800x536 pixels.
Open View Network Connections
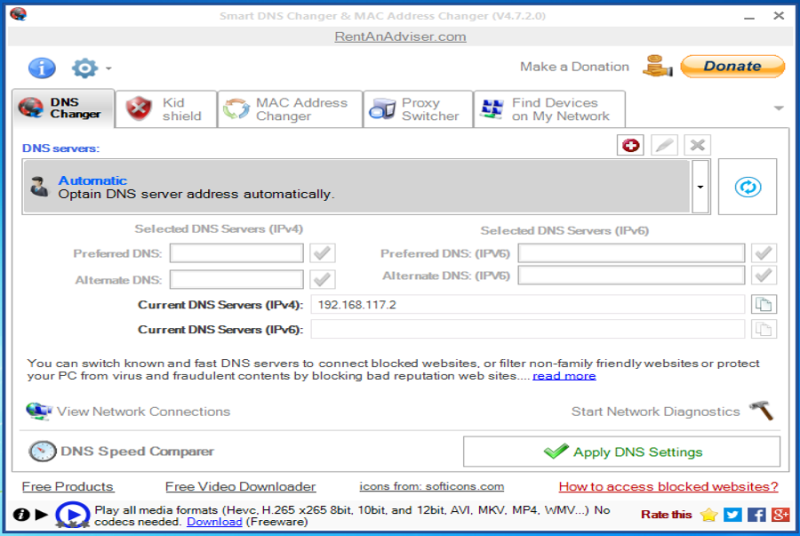click(143, 411)
